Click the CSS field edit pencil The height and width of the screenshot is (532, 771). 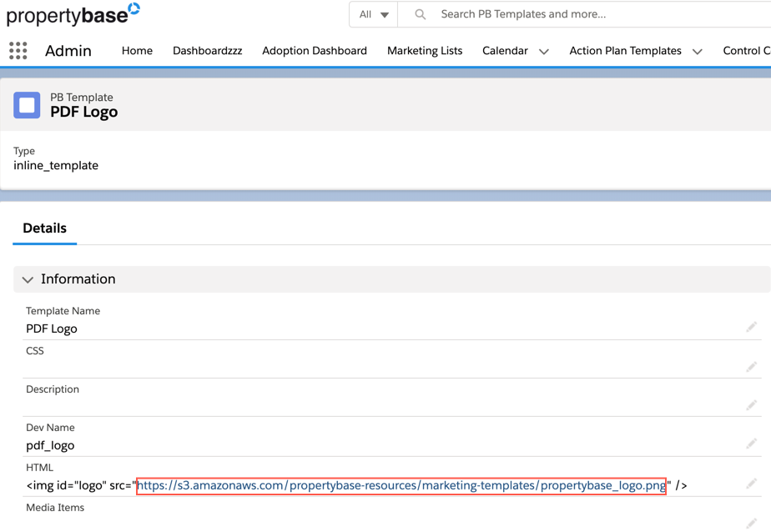click(751, 367)
